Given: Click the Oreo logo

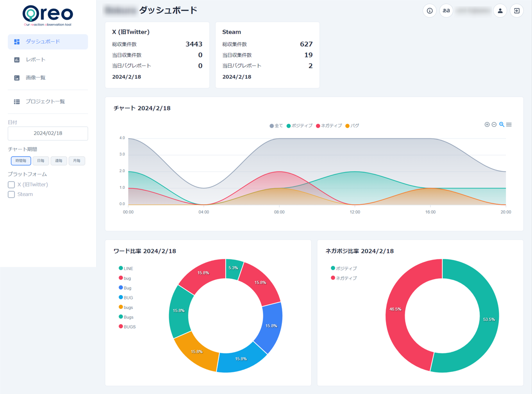Looking at the screenshot, I should coord(48,15).
